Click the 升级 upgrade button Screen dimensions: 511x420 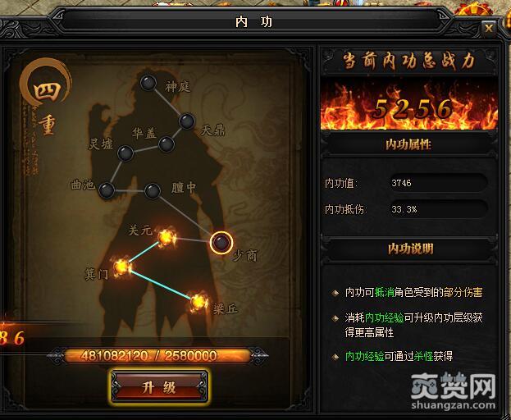pos(159,387)
